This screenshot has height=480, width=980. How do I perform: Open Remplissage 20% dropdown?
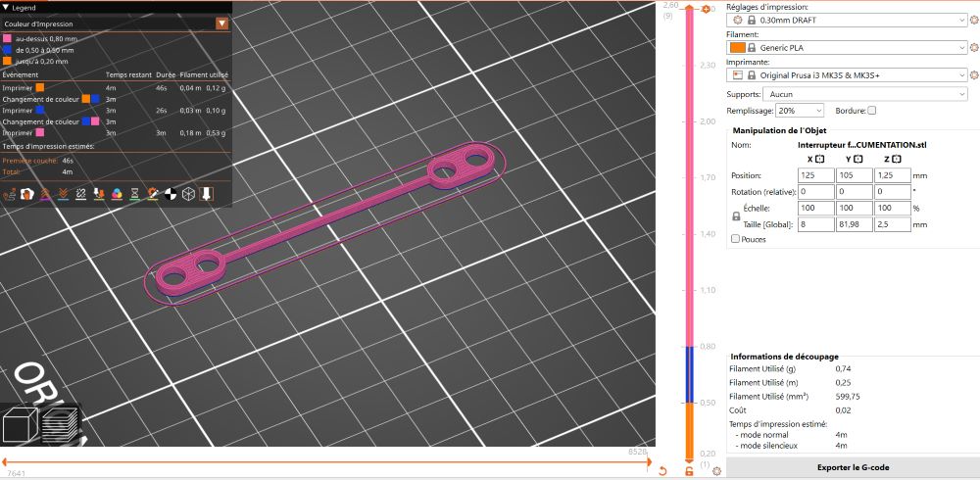click(x=800, y=111)
